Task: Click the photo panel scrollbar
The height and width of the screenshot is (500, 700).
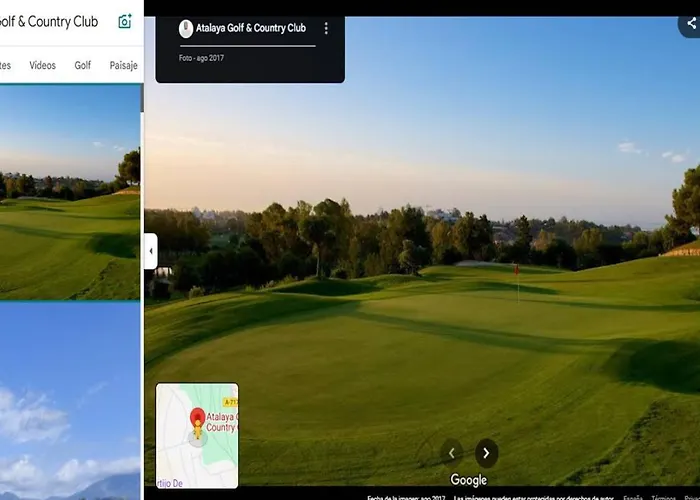Action: click(142, 98)
